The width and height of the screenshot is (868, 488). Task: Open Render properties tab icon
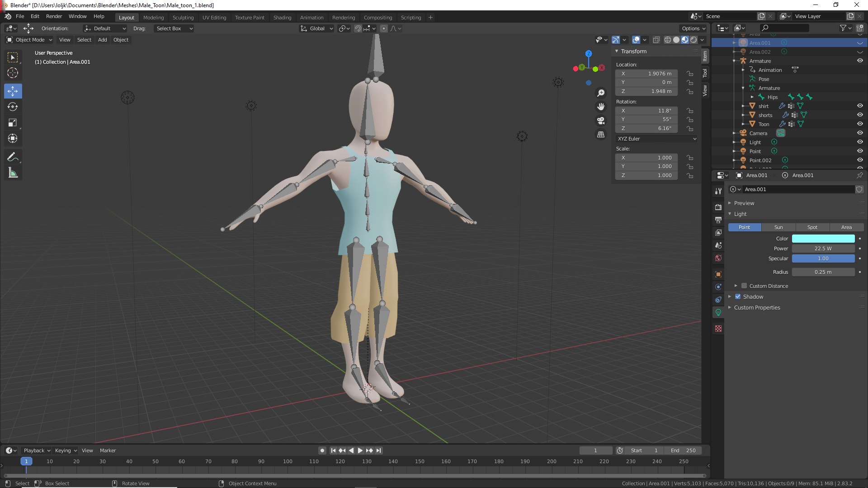point(718,207)
